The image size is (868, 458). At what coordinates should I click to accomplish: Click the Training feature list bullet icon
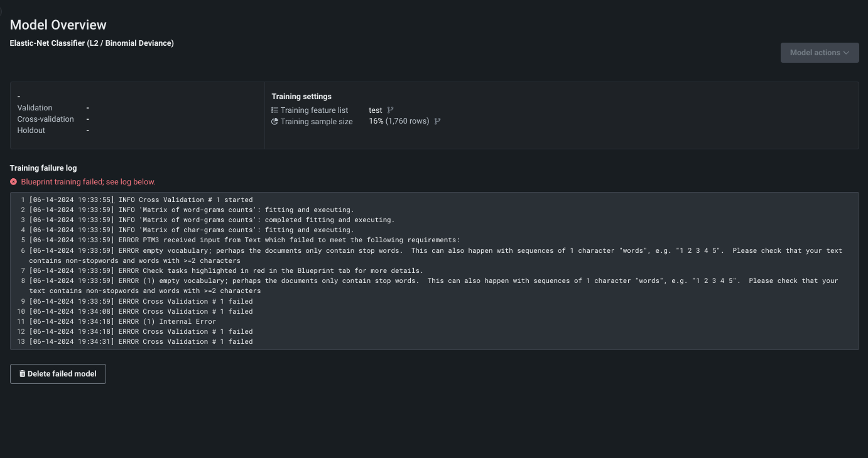click(274, 110)
